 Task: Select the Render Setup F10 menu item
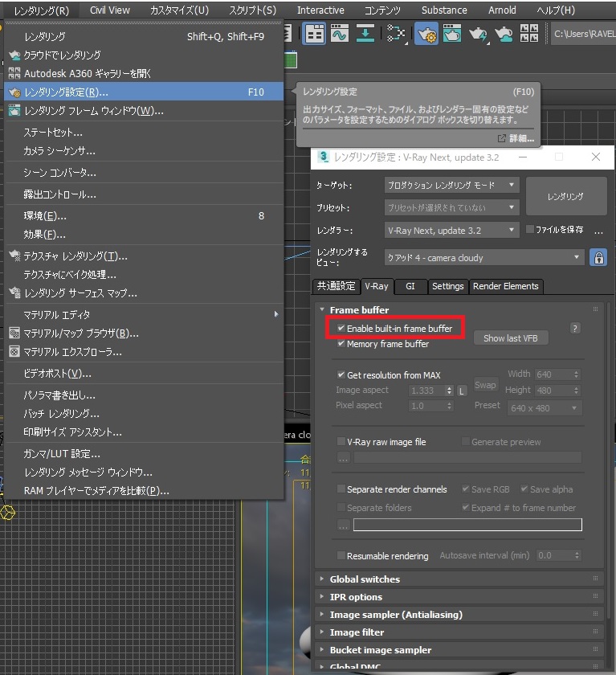(x=144, y=92)
